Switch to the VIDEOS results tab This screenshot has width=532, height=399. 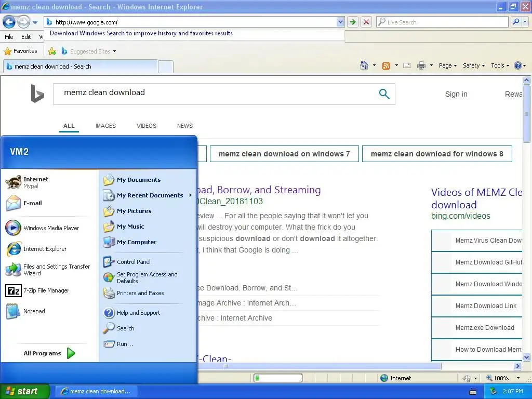pos(146,126)
